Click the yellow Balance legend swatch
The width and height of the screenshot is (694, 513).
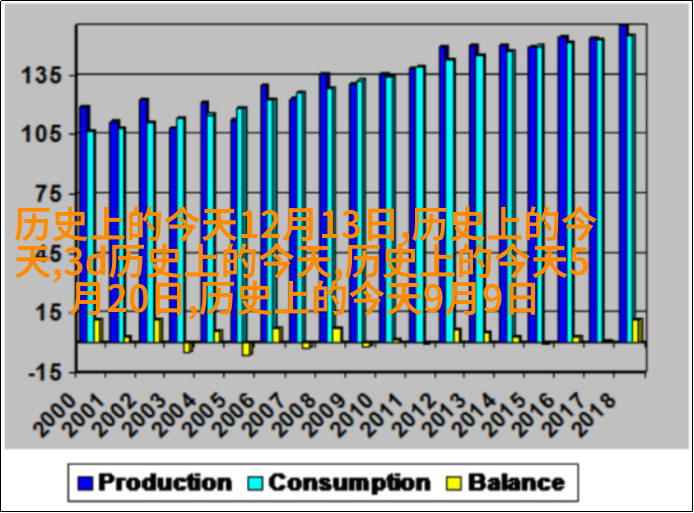click(x=455, y=483)
